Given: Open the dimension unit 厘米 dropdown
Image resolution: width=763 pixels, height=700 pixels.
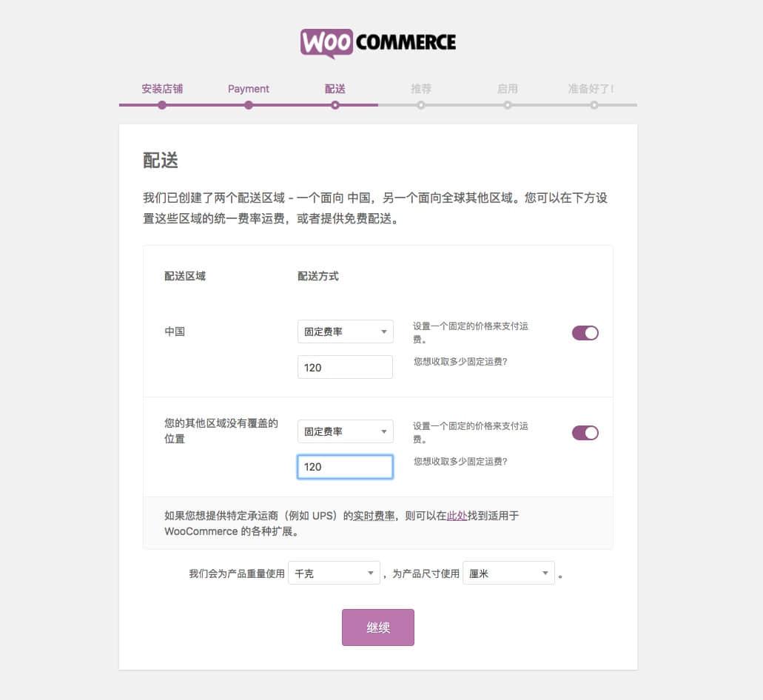Looking at the screenshot, I should click(x=508, y=573).
